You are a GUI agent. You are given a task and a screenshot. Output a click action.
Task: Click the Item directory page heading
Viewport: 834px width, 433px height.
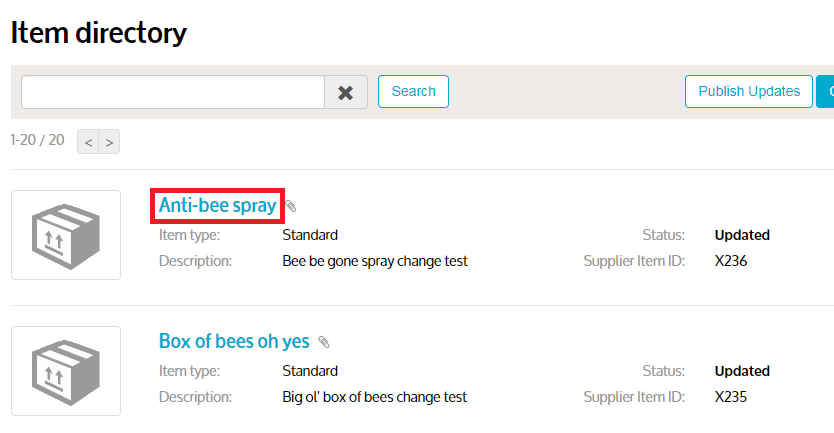[99, 32]
